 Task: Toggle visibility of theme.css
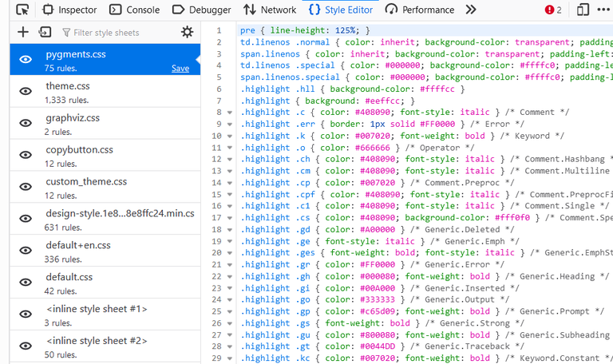tap(26, 91)
